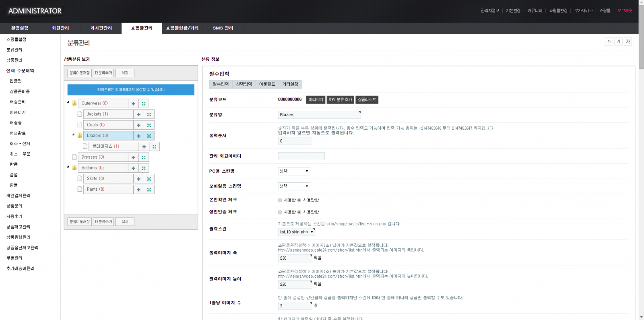This screenshot has height=320, width=644.
Task: Click the move icon on Blazers row
Action: [149, 136]
